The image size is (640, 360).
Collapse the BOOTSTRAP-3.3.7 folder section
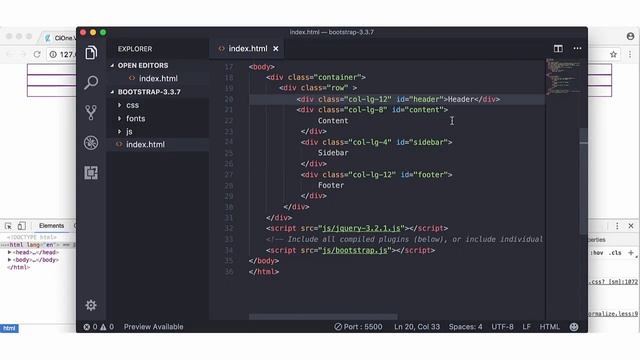112,92
